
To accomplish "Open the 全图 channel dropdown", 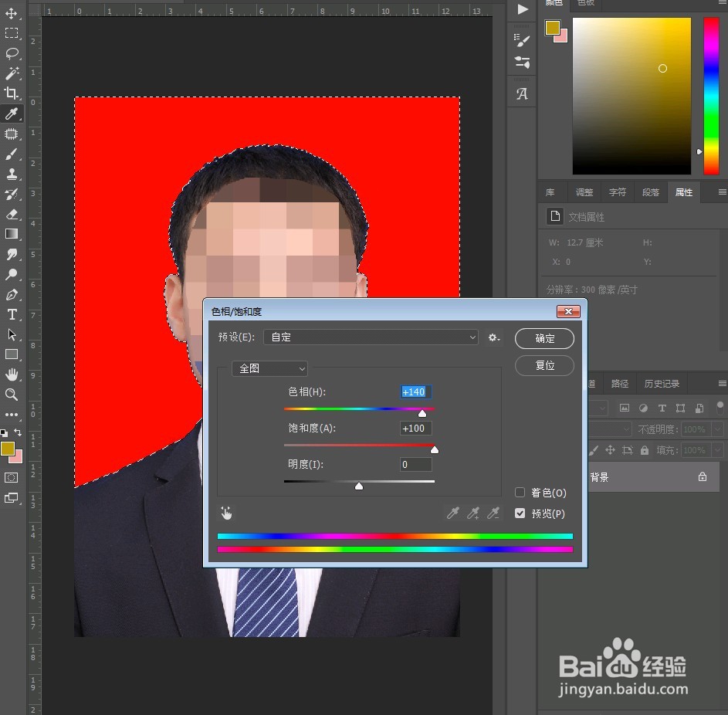I will point(269,368).
